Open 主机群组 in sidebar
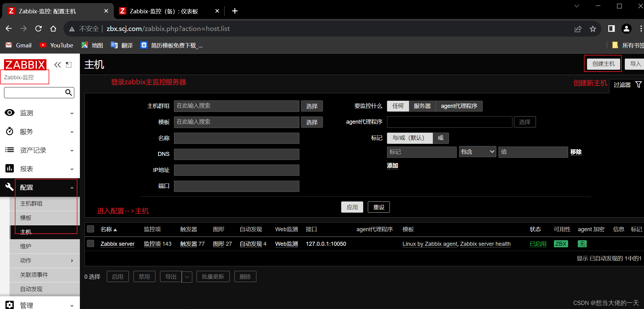This screenshot has width=644, height=309. pos(45,204)
